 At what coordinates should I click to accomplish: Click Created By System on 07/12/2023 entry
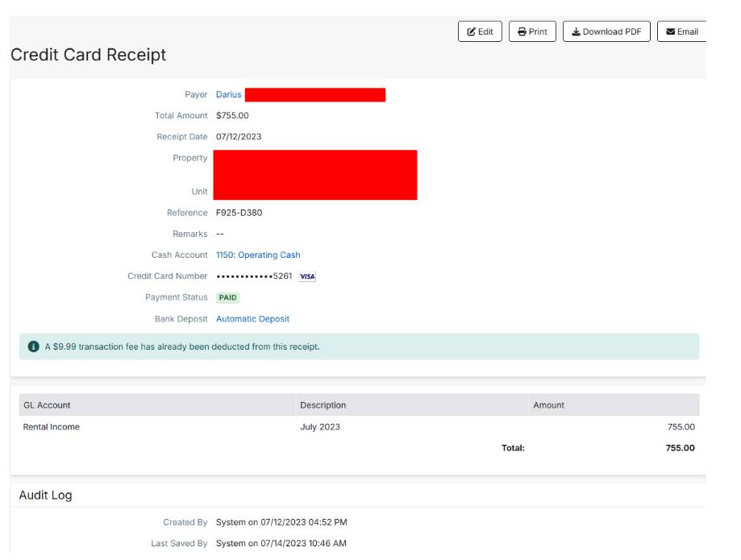[281, 522]
